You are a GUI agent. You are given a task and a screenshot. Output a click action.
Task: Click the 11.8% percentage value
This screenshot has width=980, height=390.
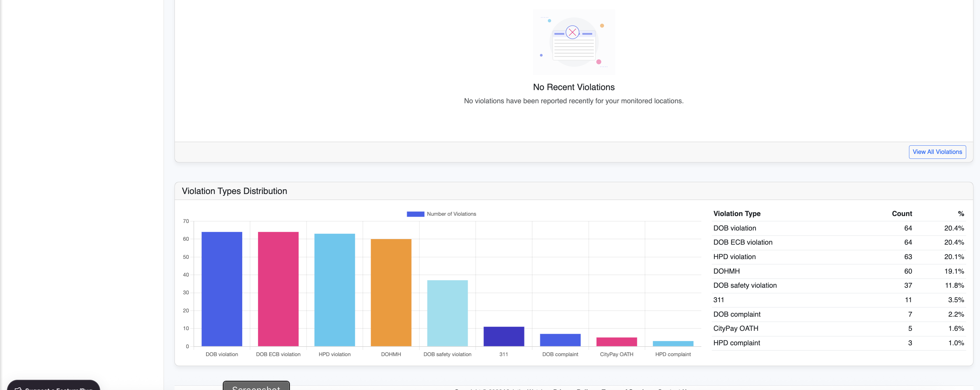click(954, 285)
